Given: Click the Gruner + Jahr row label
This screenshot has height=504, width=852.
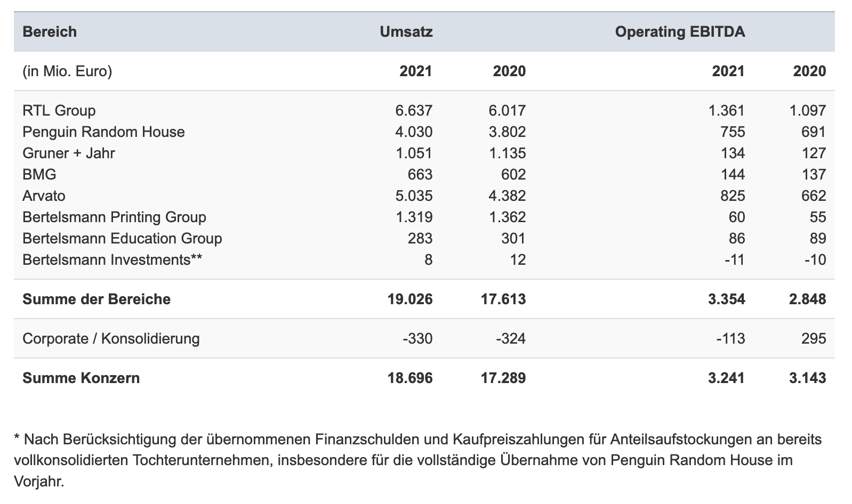Looking at the screenshot, I should 69,153.
